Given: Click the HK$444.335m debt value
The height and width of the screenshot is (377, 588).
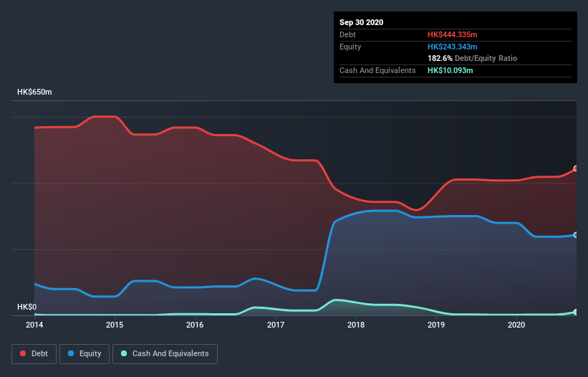Looking at the screenshot, I should click(452, 34).
